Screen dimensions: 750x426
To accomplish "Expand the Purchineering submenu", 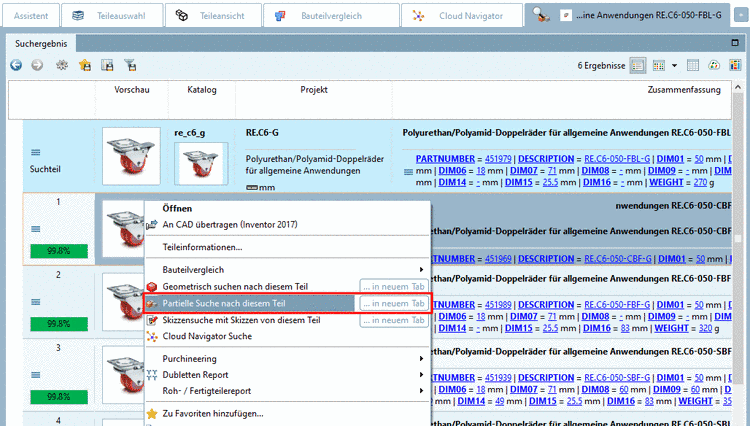I will [287, 359].
